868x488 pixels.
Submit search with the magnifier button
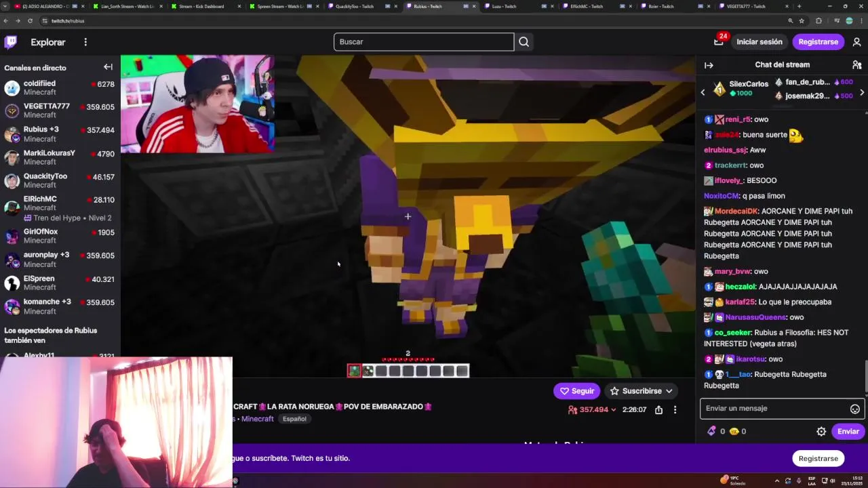524,42
